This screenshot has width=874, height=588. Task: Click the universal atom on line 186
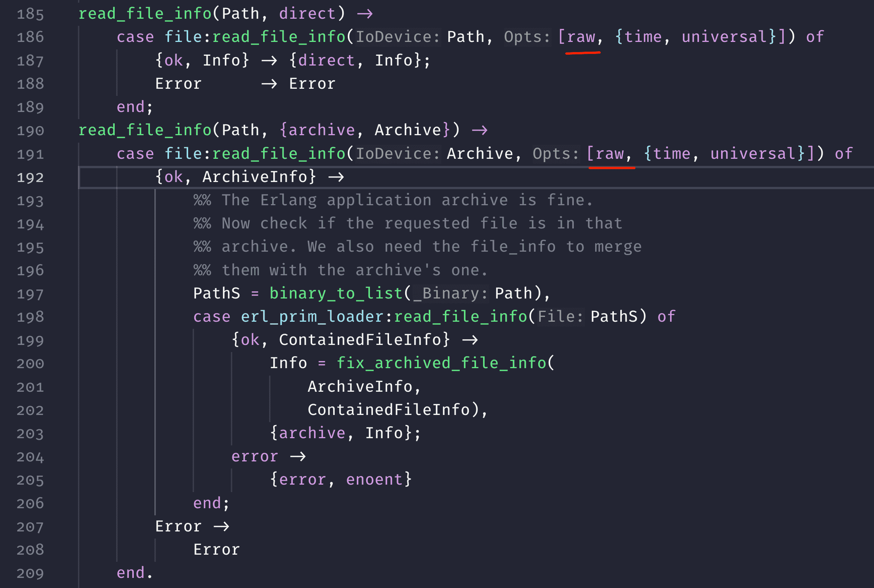(x=724, y=37)
